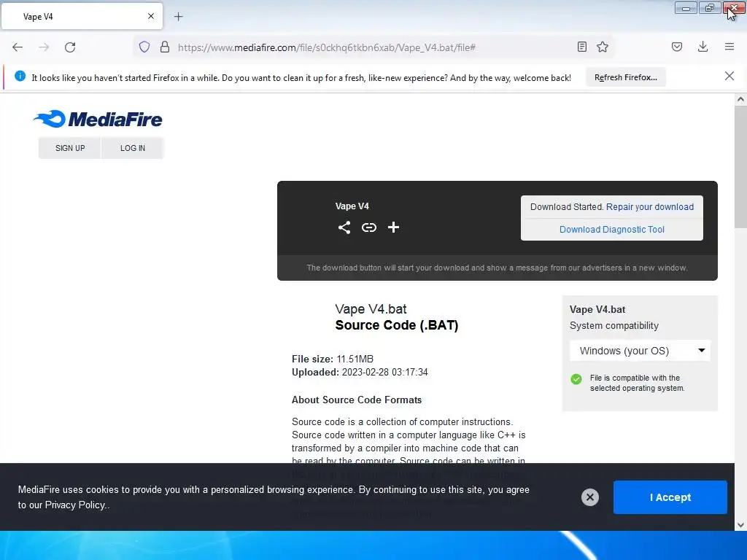Click the 'Source Code (.BAT)' heading
The image size is (747, 560).
[x=396, y=325]
